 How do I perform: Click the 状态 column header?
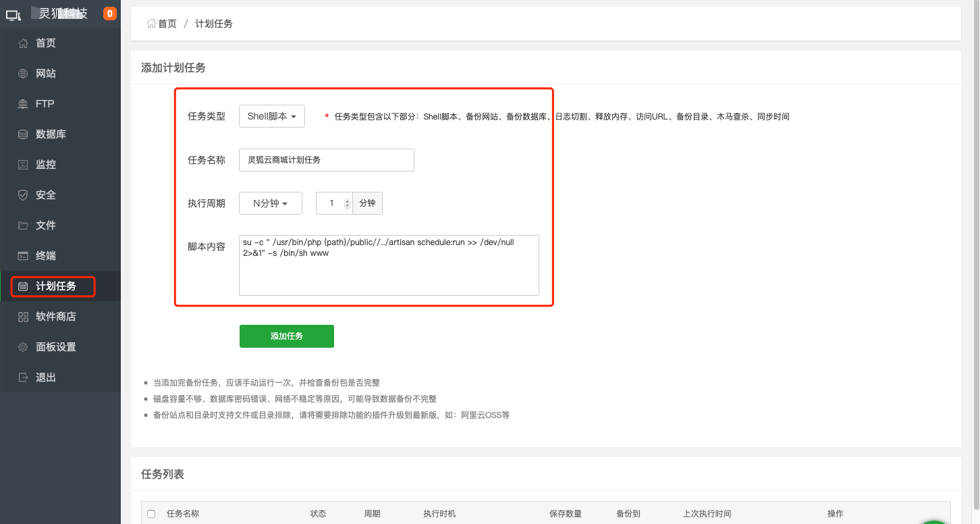click(318, 514)
